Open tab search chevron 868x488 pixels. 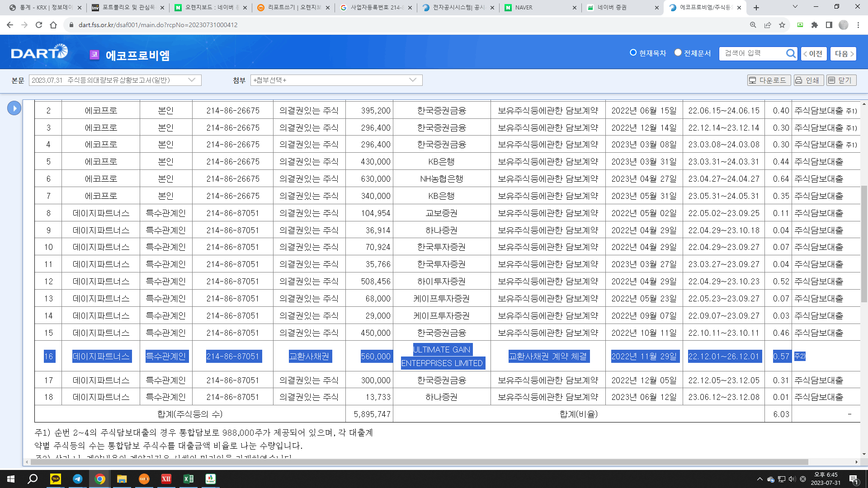(x=795, y=7)
